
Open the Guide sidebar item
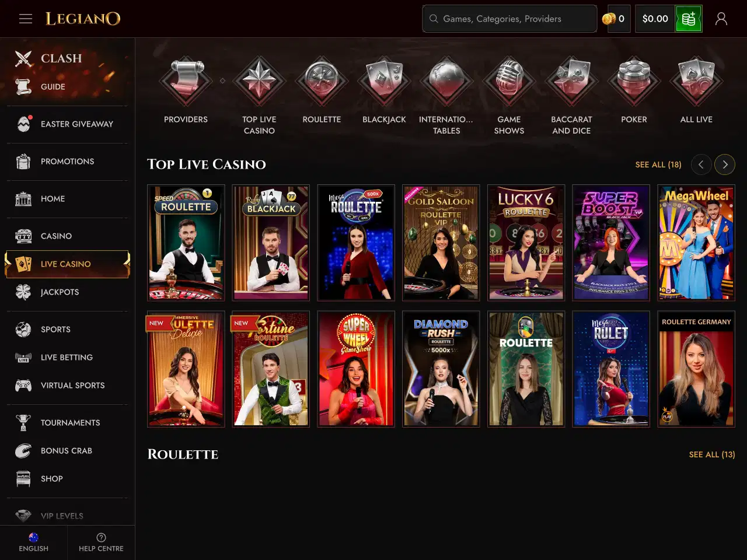click(67, 86)
